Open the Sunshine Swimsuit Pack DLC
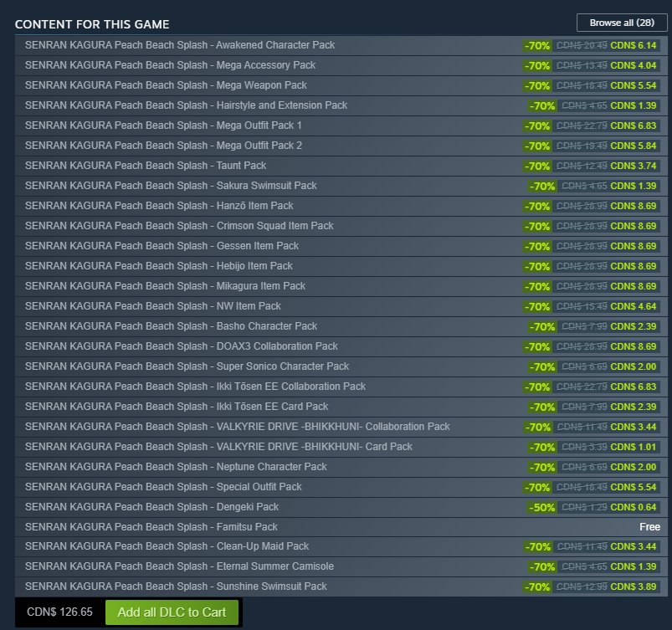Screen dimensions: 672x630 (341, 586)
